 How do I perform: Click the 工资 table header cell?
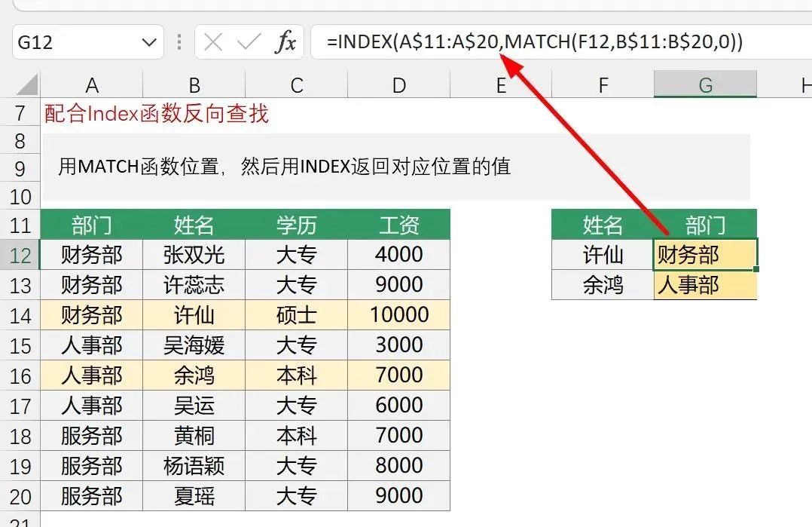(398, 225)
